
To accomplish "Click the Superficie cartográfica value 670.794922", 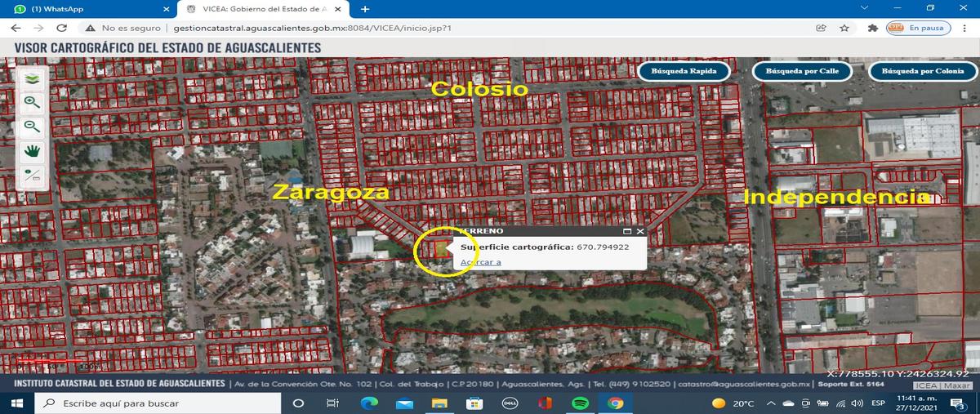I will [x=603, y=247].
